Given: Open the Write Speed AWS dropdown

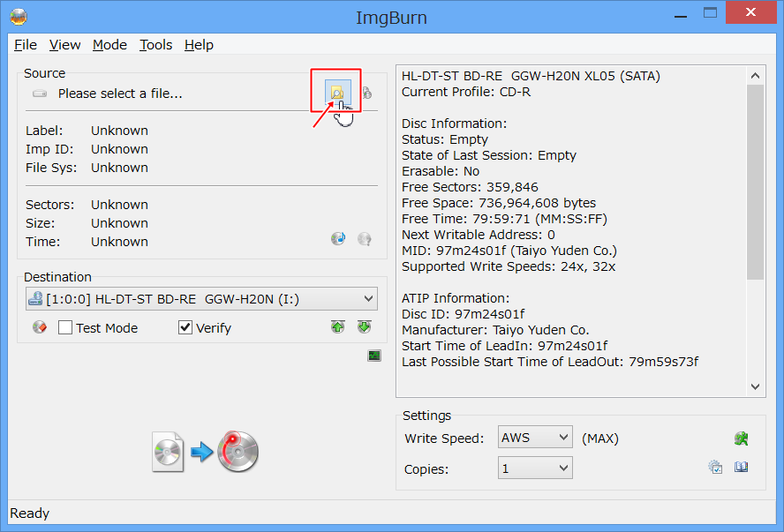Looking at the screenshot, I should 535,438.
